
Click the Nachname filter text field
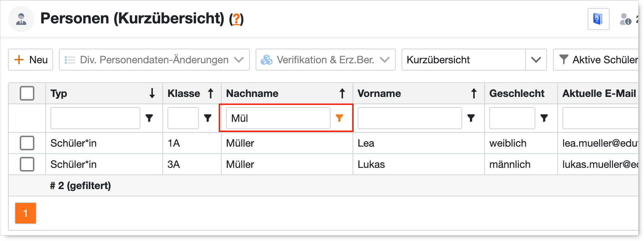point(278,118)
